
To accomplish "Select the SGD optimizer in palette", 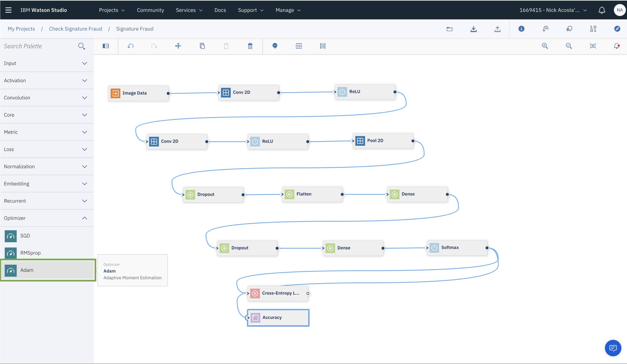I will (47, 236).
